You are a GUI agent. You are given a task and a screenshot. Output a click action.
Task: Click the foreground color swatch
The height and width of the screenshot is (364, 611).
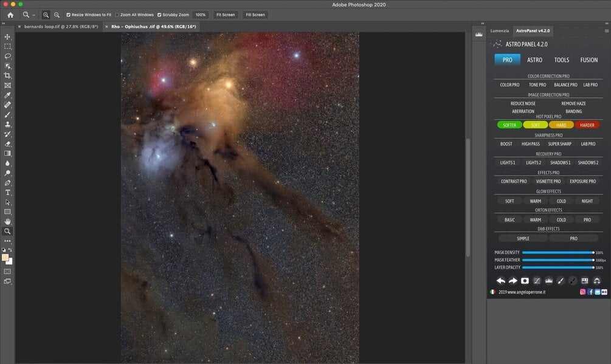point(5,257)
